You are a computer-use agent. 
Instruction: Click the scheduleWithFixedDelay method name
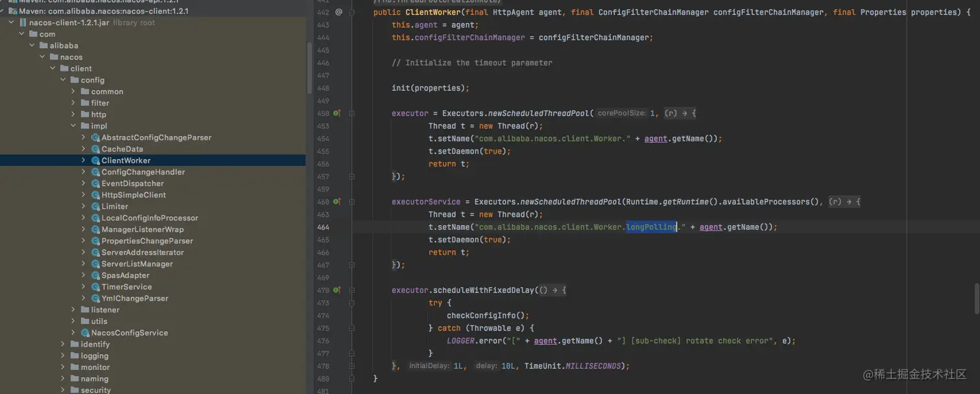pos(484,290)
